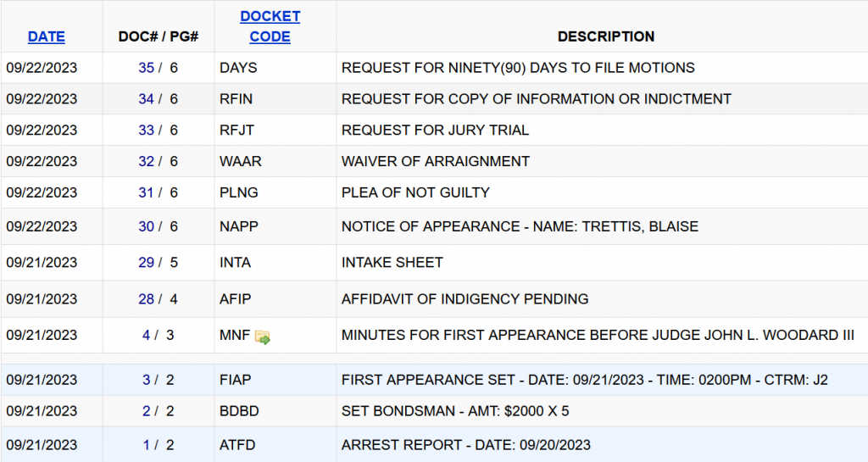Click the ARREST REPORT description text
This screenshot has width=868, height=462.
(x=466, y=445)
